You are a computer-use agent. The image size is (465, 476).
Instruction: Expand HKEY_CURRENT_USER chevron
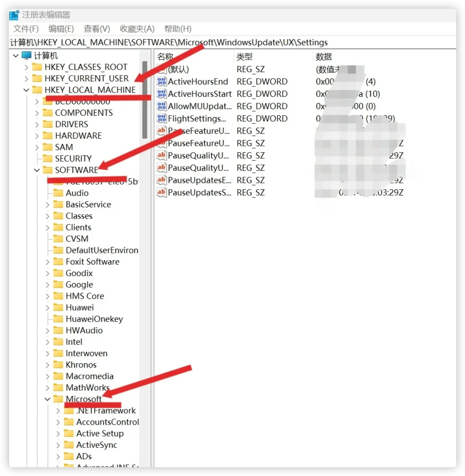(26, 78)
